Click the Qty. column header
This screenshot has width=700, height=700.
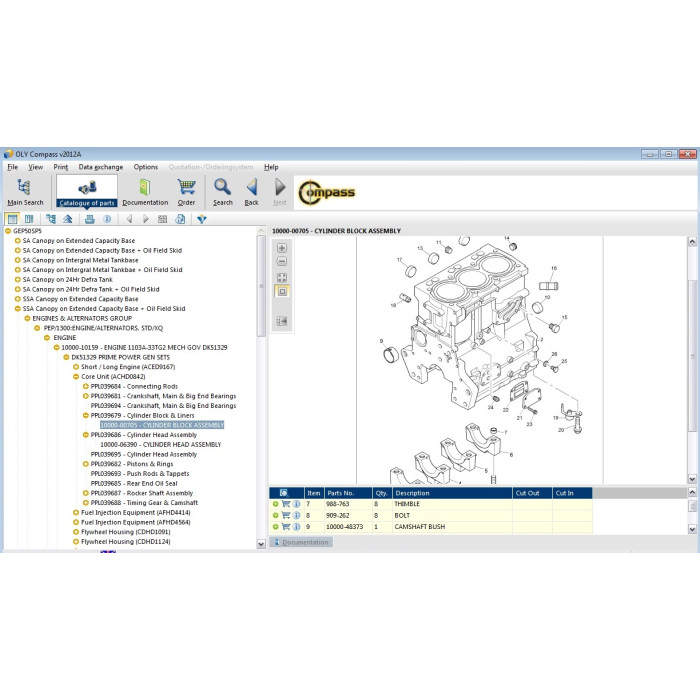[382, 493]
